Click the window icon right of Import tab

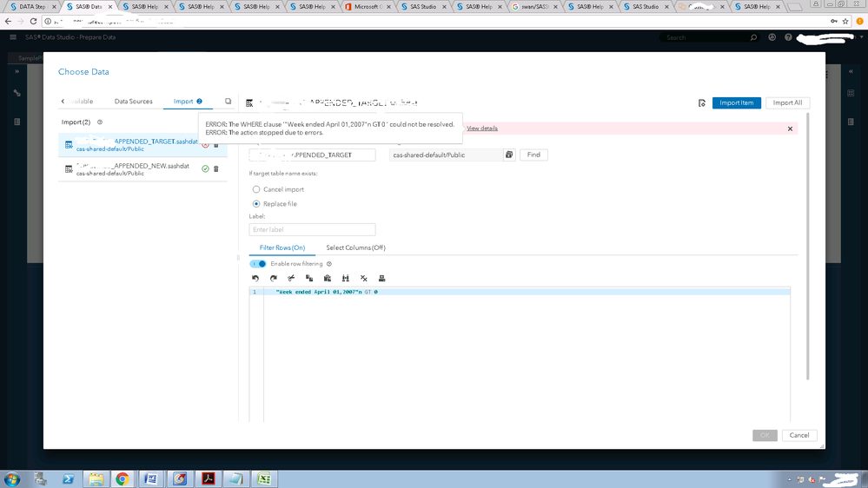pyautogui.click(x=228, y=102)
